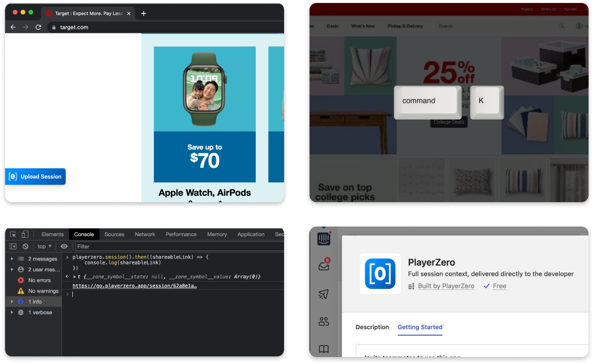Open Pickup & Delivery in Target nav
Screen dimensions: 594x364
[405, 26]
